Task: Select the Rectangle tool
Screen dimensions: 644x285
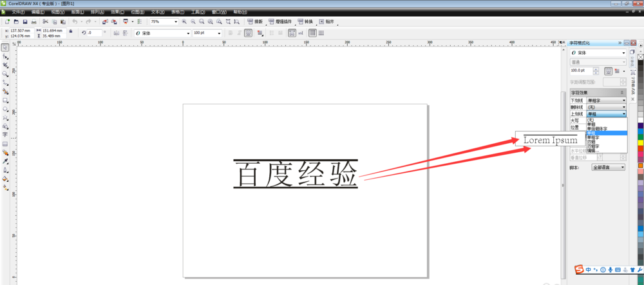Action: (5, 101)
